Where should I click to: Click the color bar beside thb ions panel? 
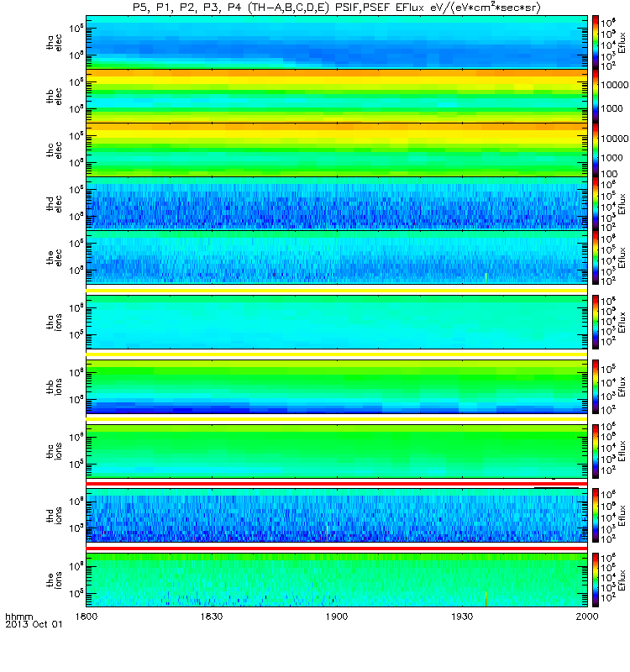pyautogui.click(x=596, y=386)
